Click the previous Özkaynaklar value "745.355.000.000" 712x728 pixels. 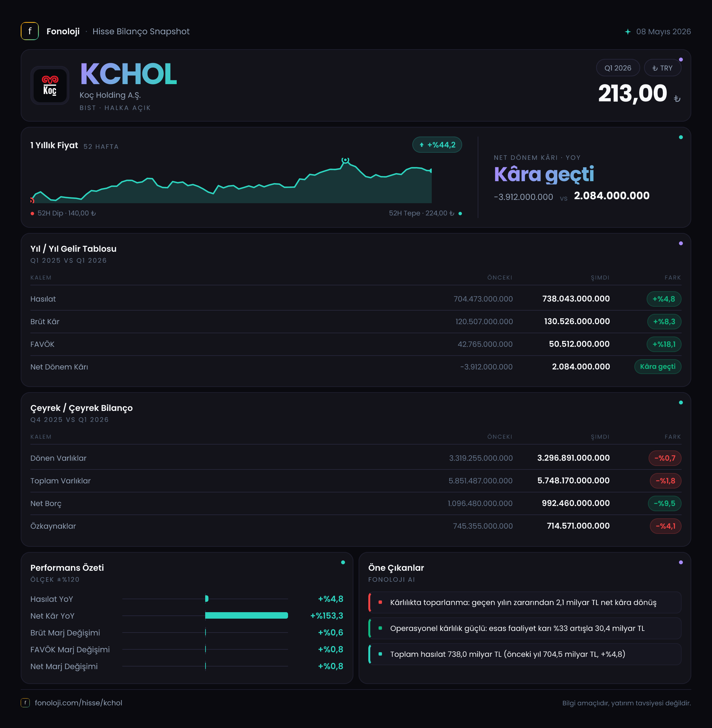coord(483,526)
